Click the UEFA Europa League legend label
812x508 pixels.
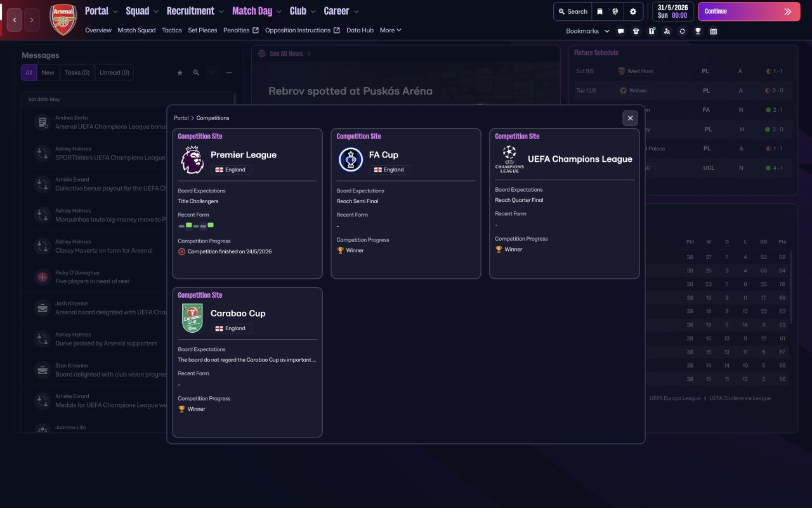[x=675, y=398]
